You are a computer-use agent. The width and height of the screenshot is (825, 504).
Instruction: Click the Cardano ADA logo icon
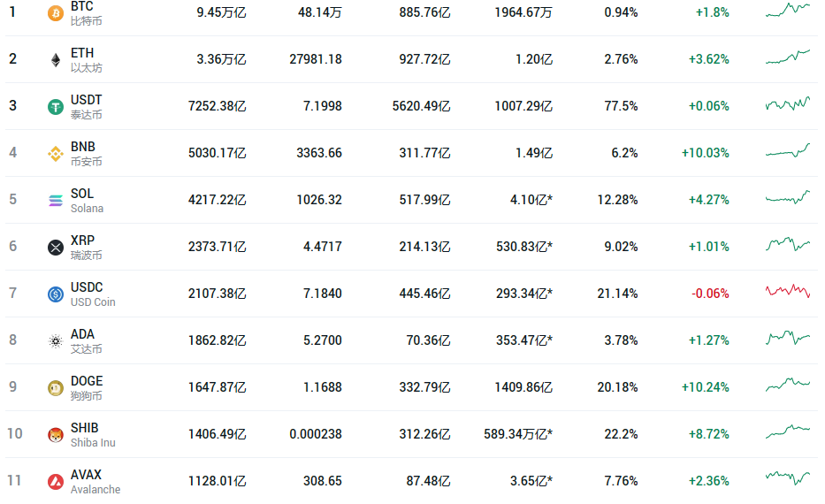click(55, 341)
